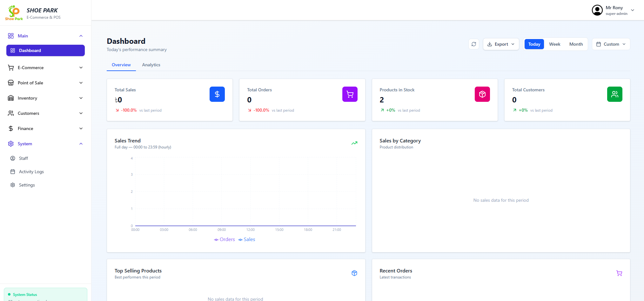Click the Recent Orders heading
The image size is (644, 301).
click(396, 271)
